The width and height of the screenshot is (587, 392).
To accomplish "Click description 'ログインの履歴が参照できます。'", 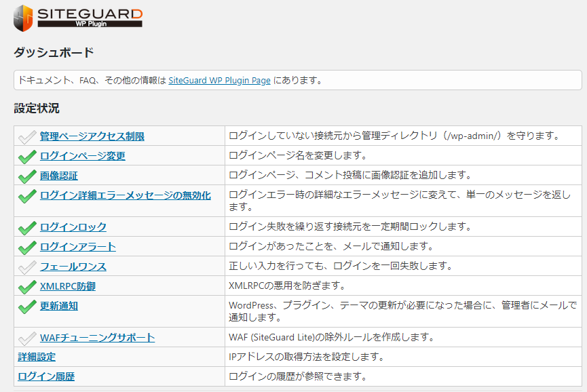I will (299, 376).
